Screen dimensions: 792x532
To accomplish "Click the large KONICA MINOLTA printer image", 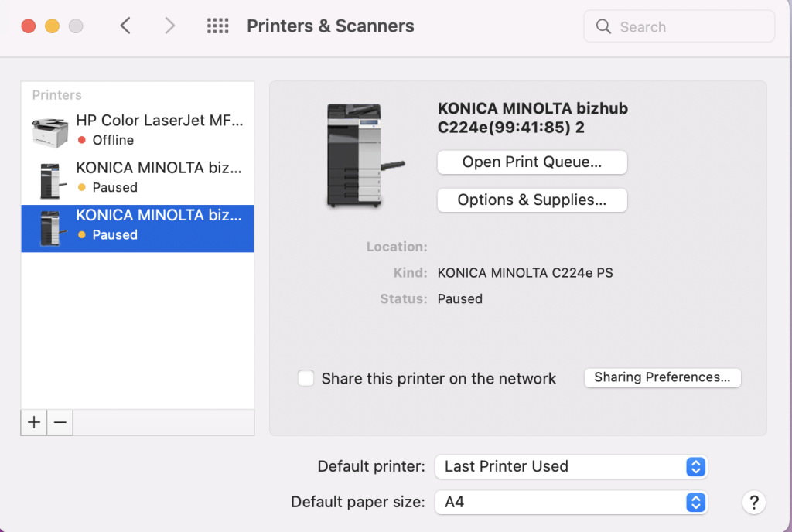I will click(x=366, y=155).
